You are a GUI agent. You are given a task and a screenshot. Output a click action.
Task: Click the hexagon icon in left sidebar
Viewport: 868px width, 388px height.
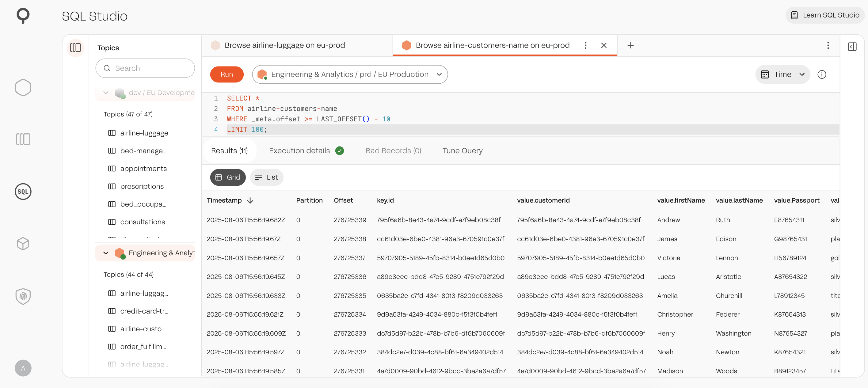tap(23, 88)
